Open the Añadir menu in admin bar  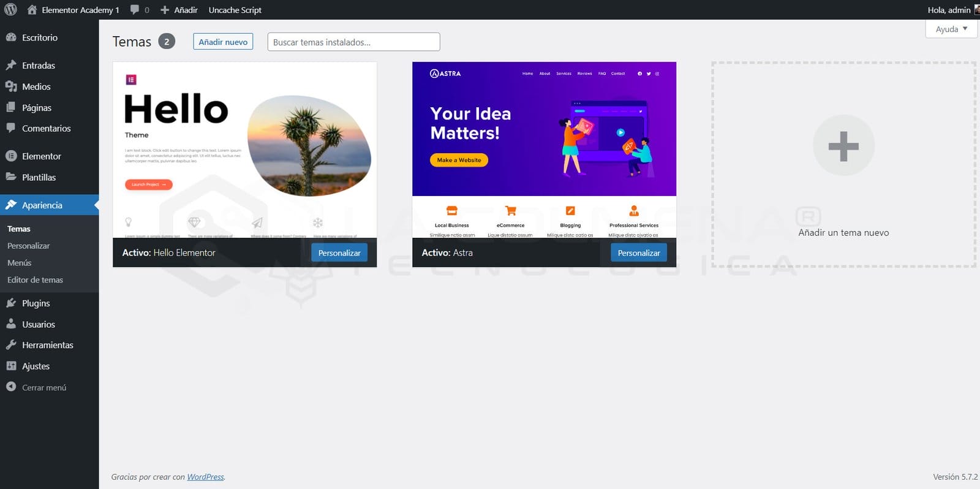point(179,10)
